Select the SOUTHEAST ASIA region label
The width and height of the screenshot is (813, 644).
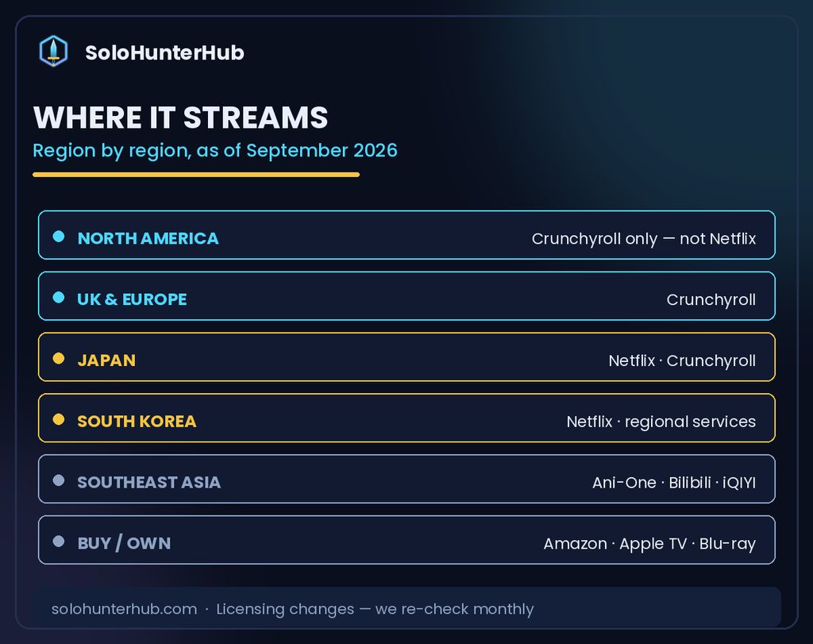tap(148, 482)
